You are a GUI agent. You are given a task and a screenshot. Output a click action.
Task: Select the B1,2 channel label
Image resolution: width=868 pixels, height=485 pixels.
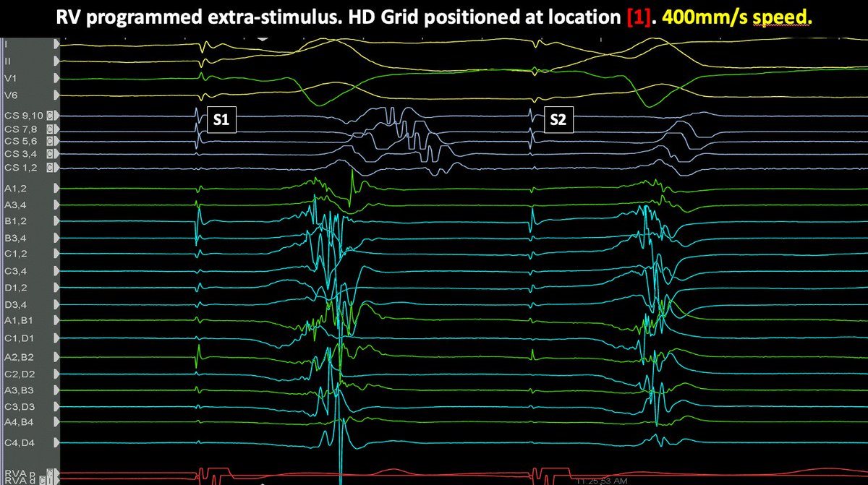tap(15, 221)
